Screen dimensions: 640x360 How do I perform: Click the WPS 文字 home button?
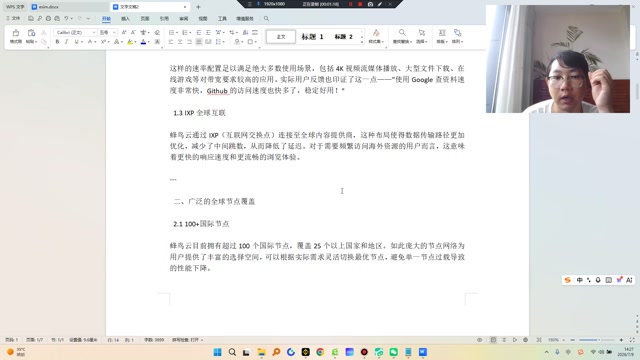point(15,7)
